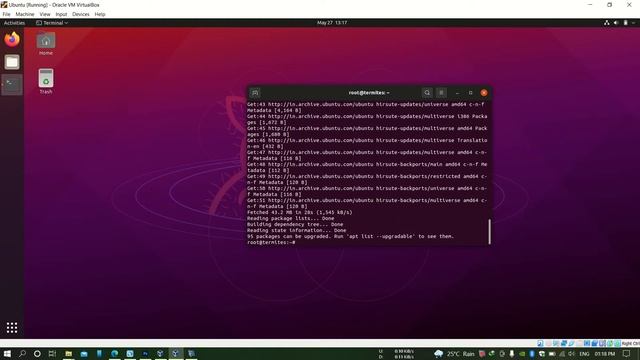640x360 pixels.
Task: Click the Windows taskbar clock 01:18 PM
Action: (605, 353)
